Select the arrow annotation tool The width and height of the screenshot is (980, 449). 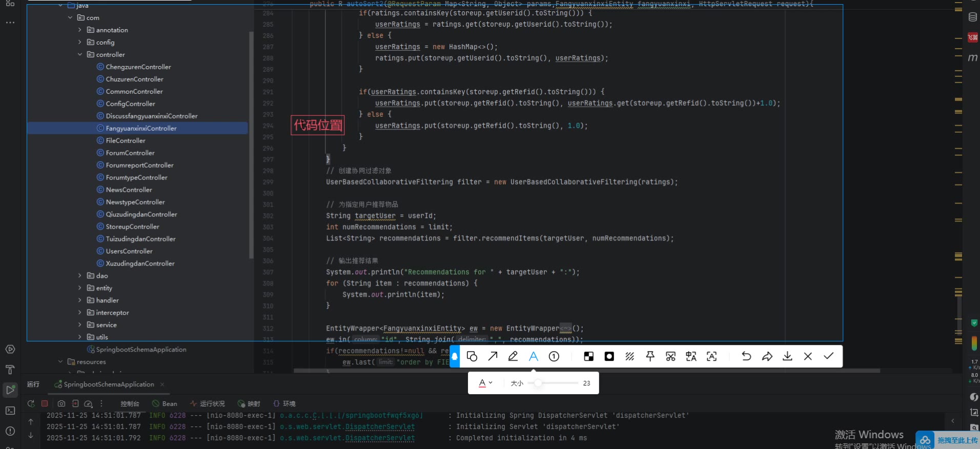coord(493,356)
